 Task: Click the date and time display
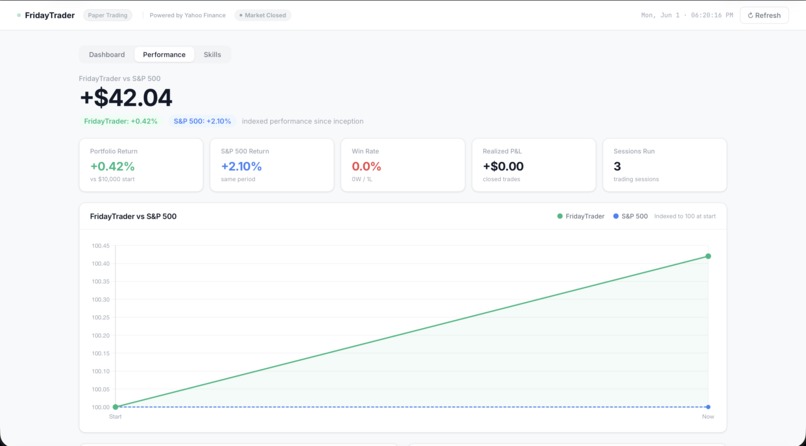click(687, 15)
